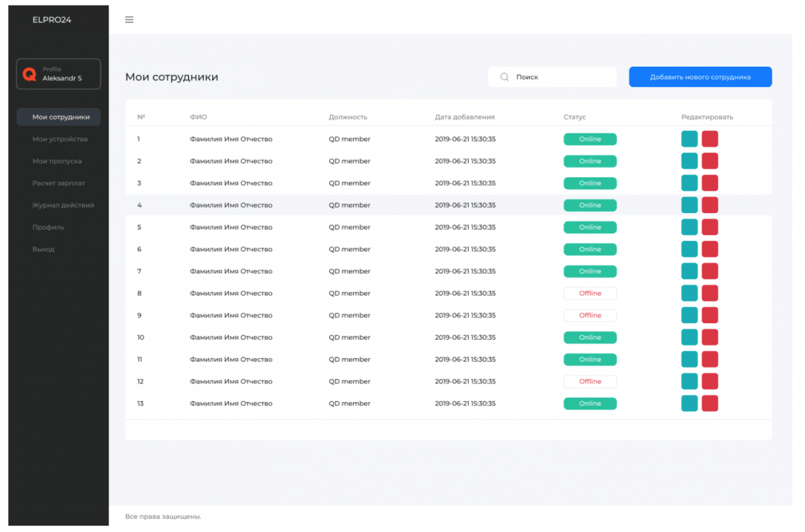
Task: Go to Мои пропуска in sidebar
Action: point(57,161)
